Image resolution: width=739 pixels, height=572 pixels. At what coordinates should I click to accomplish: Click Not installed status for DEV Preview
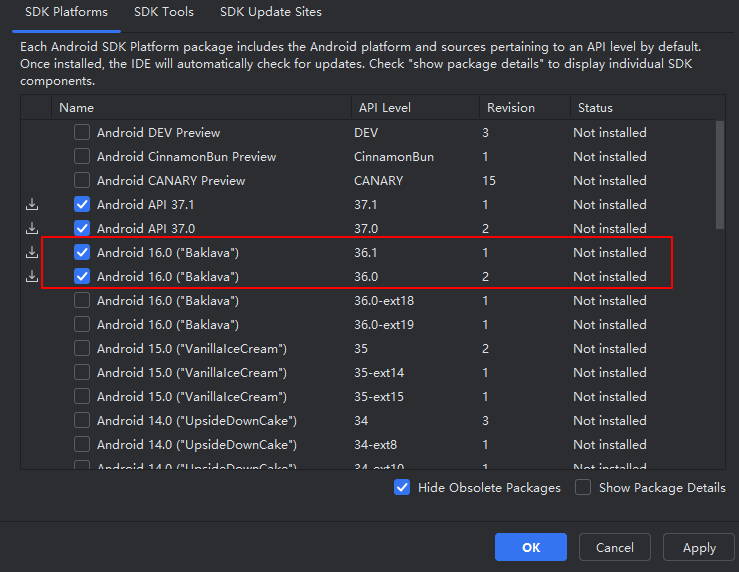pos(610,133)
